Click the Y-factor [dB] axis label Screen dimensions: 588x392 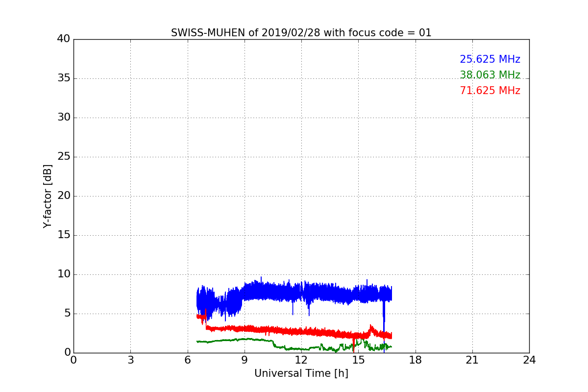tap(48, 196)
